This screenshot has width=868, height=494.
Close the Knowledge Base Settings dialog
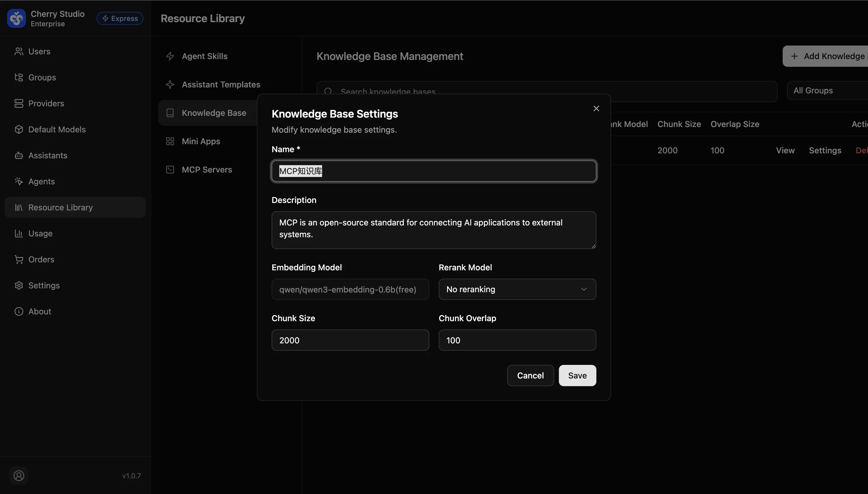pos(596,108)
